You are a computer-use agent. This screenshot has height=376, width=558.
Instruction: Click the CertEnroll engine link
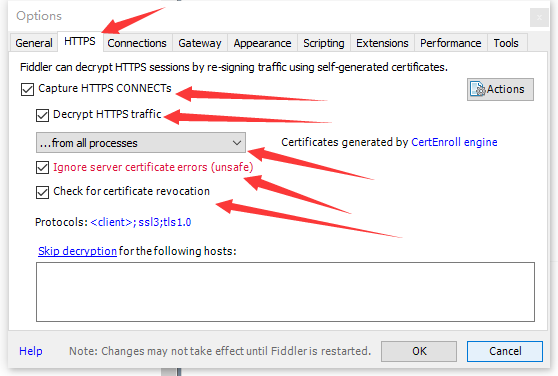pos(454,142)
